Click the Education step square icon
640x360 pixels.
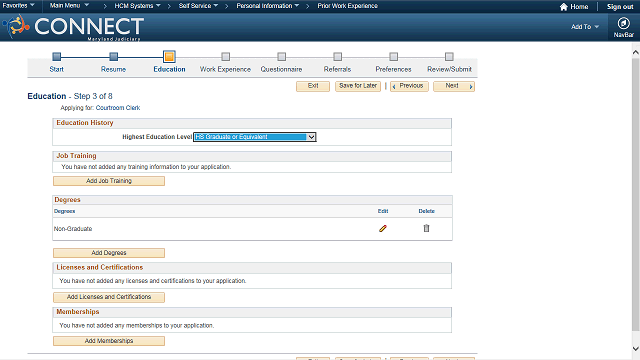pos(169,56)
